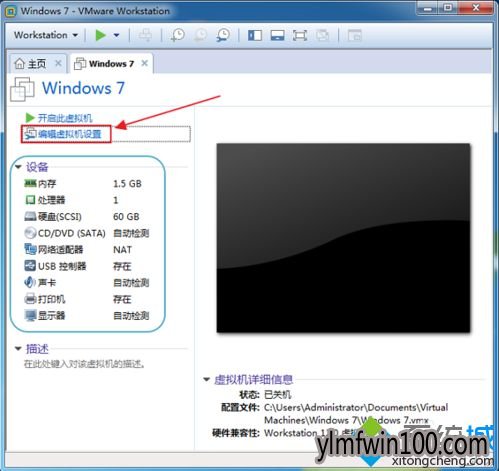
Task: Click the configuration file path text
Action: point(356,414)
